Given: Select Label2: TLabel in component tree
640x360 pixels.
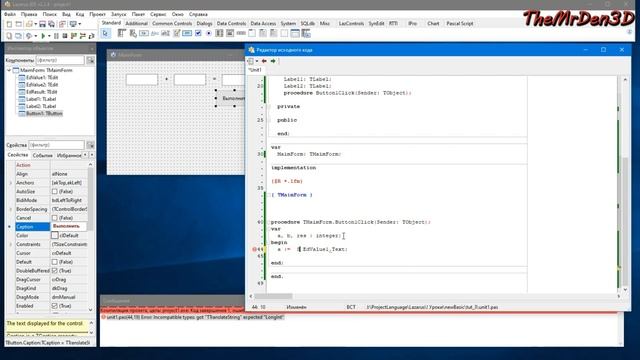Looking at the screenshot, I should (x=41, y=106).
